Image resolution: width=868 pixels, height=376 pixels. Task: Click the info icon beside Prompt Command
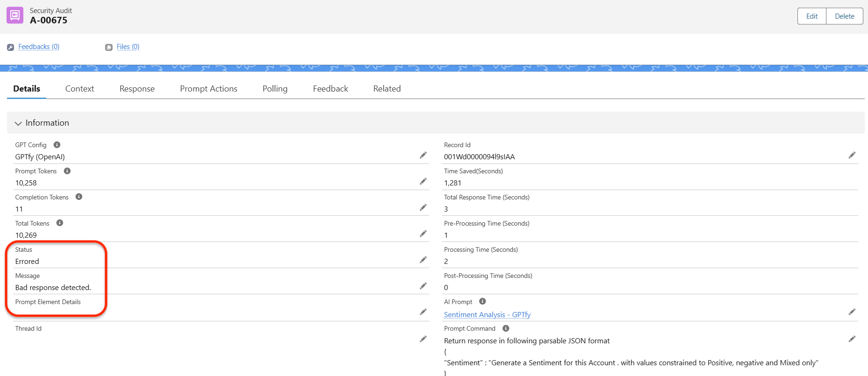[505, 328]
